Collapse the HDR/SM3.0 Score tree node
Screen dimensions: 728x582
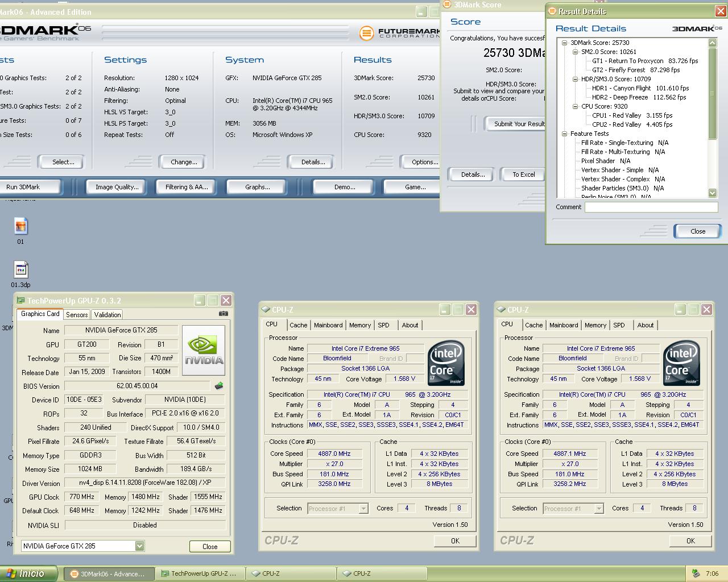[x=575, y=79]
